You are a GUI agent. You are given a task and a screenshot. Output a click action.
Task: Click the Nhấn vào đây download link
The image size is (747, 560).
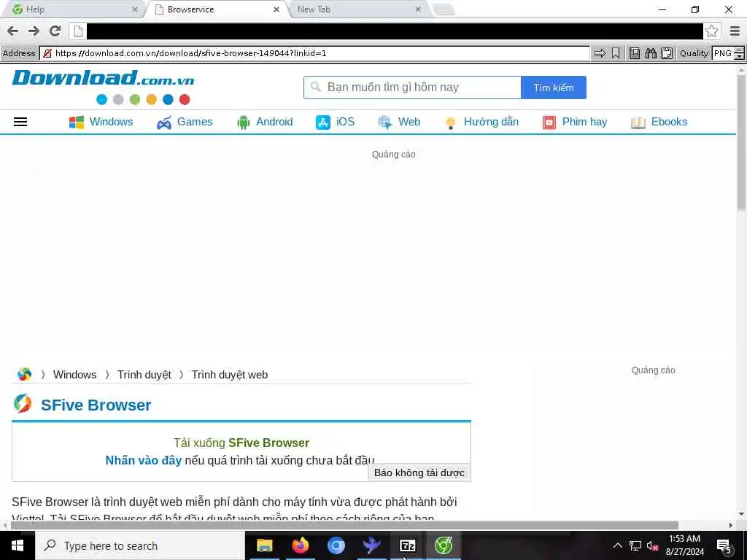coord(144,461)
